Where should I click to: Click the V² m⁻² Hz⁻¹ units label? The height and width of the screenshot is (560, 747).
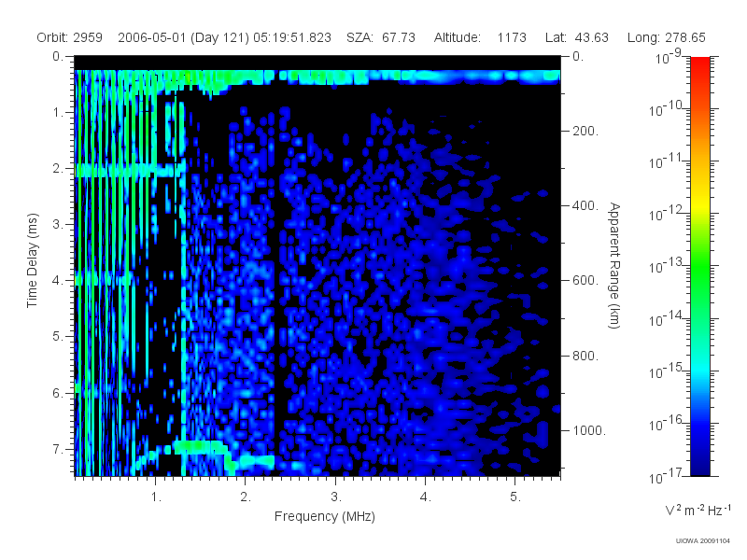[x=698, y=510]
